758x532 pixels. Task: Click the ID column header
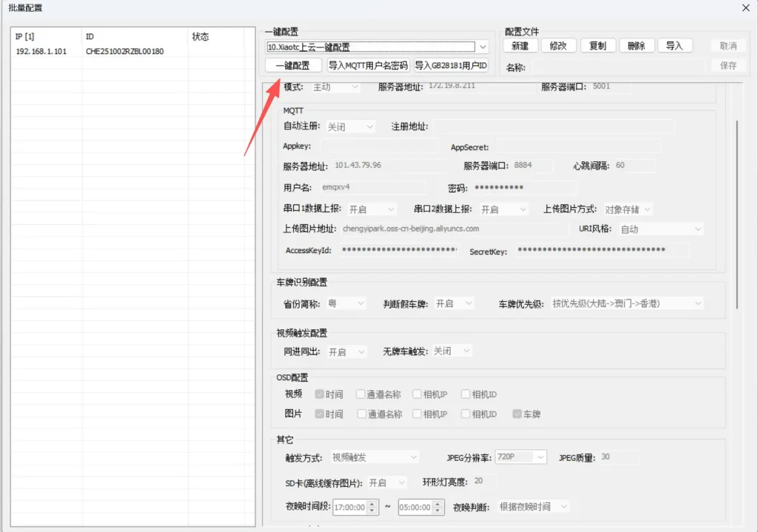133,36
